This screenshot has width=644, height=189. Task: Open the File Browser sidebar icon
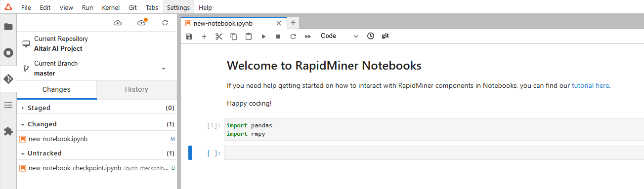point(8,27)
